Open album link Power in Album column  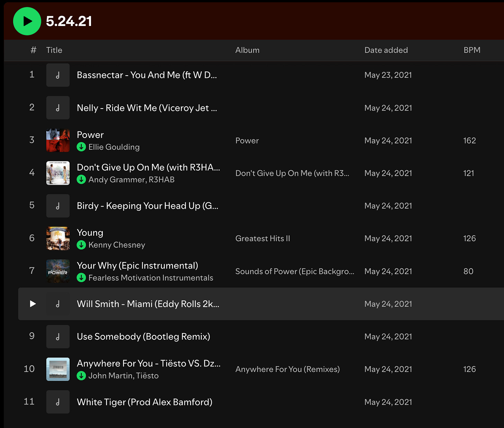coord(247,140)
